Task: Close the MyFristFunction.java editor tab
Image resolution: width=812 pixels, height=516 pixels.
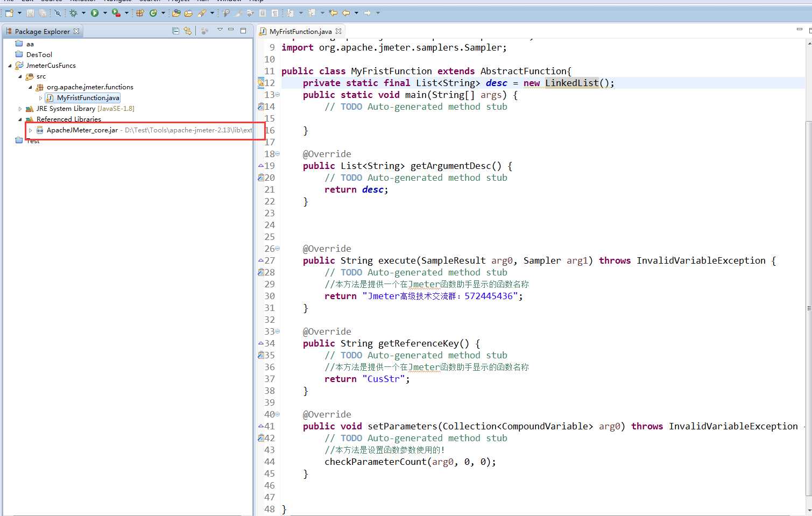Action: click(x=338, y=31)
